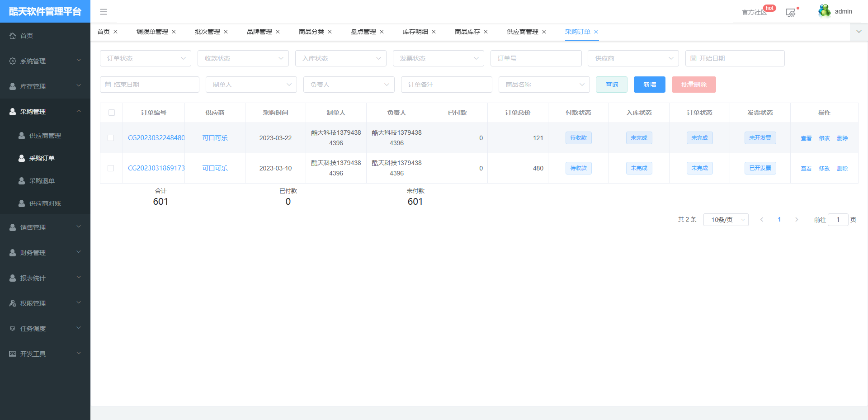Viewport: 868px width, 420px height.
Task: Toggle the select-all checkbox in table header
Action: coord(112,113)
